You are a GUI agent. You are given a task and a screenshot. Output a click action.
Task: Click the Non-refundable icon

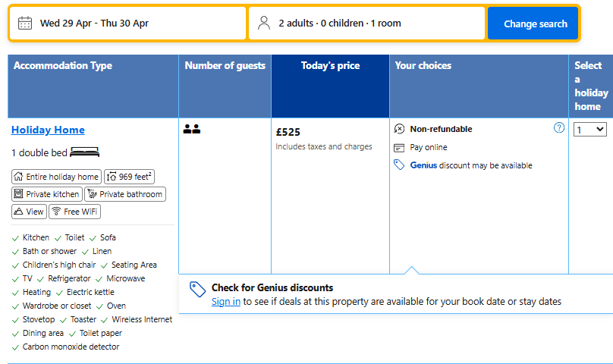coord(400,129)
